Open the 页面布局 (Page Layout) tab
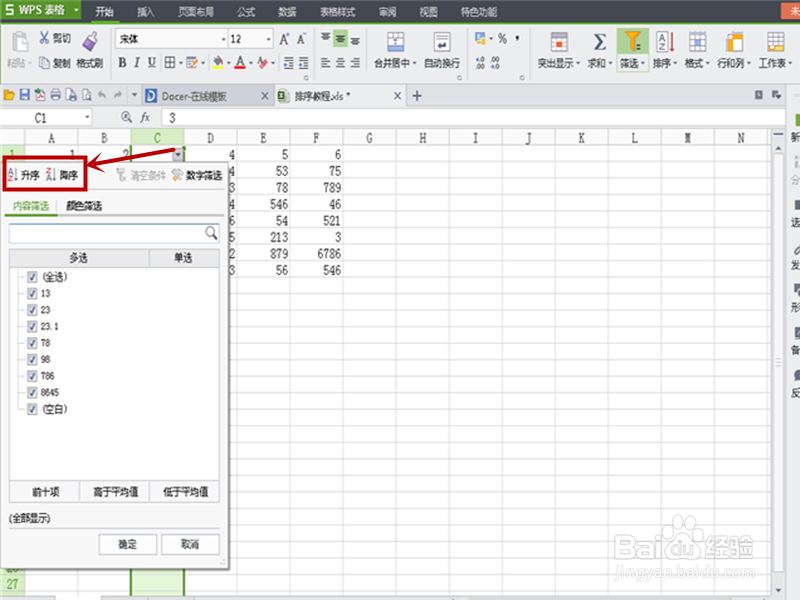 (x=196, y=12)
